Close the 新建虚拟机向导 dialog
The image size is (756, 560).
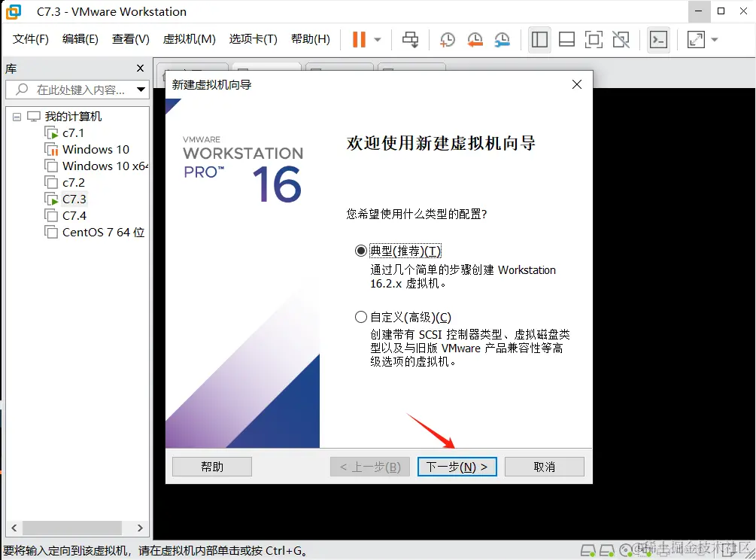[x=577, y=84]
